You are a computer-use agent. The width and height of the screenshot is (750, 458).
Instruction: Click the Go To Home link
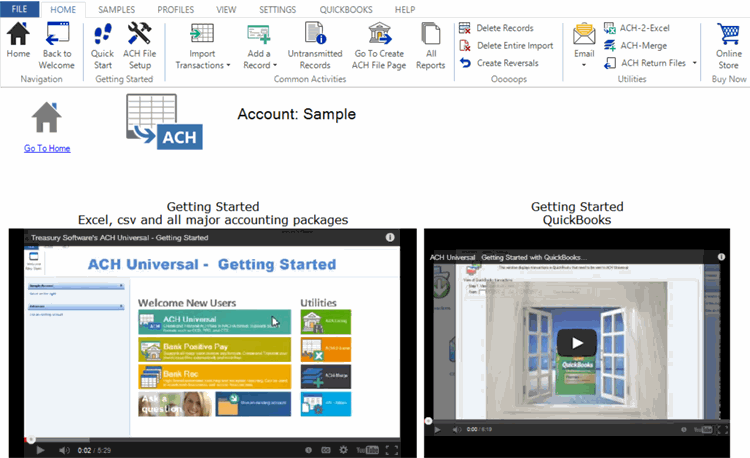[47, 148]
